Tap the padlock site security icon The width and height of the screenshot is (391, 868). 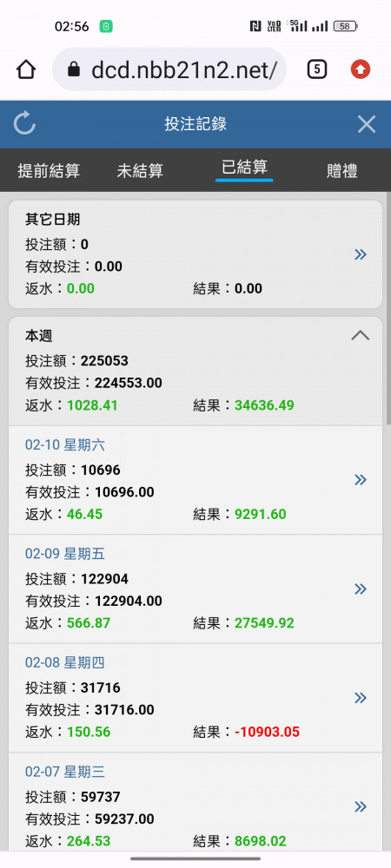73,69
